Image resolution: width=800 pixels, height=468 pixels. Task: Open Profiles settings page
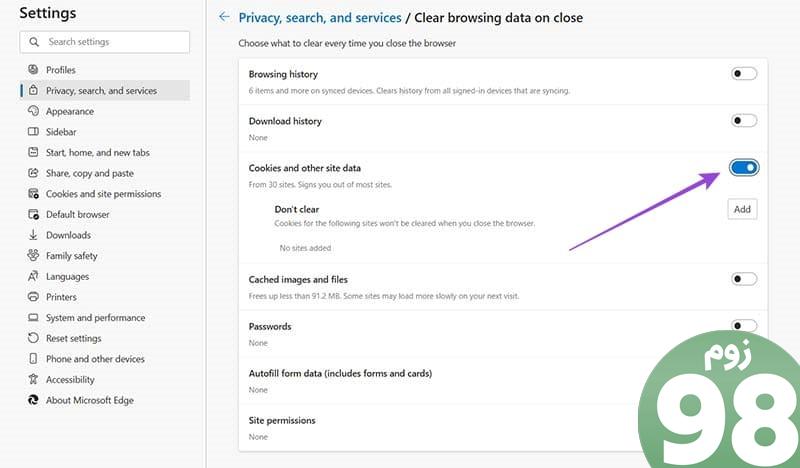pos(105,69)
